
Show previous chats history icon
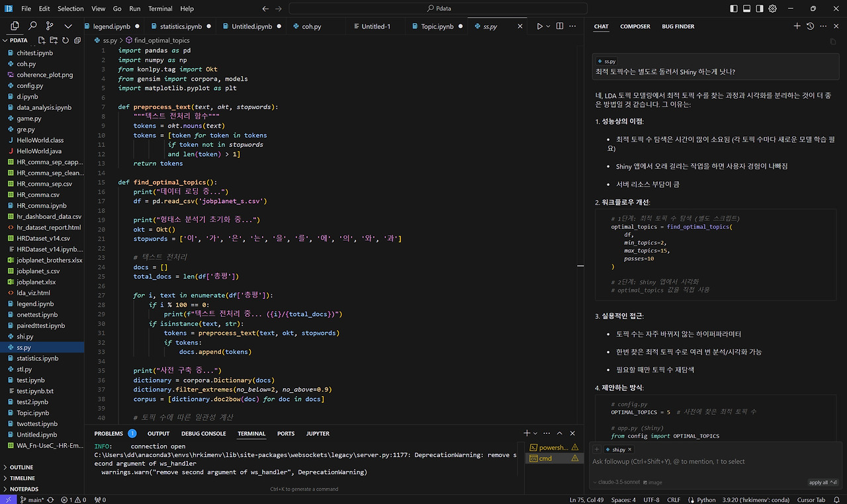[810, 26]
